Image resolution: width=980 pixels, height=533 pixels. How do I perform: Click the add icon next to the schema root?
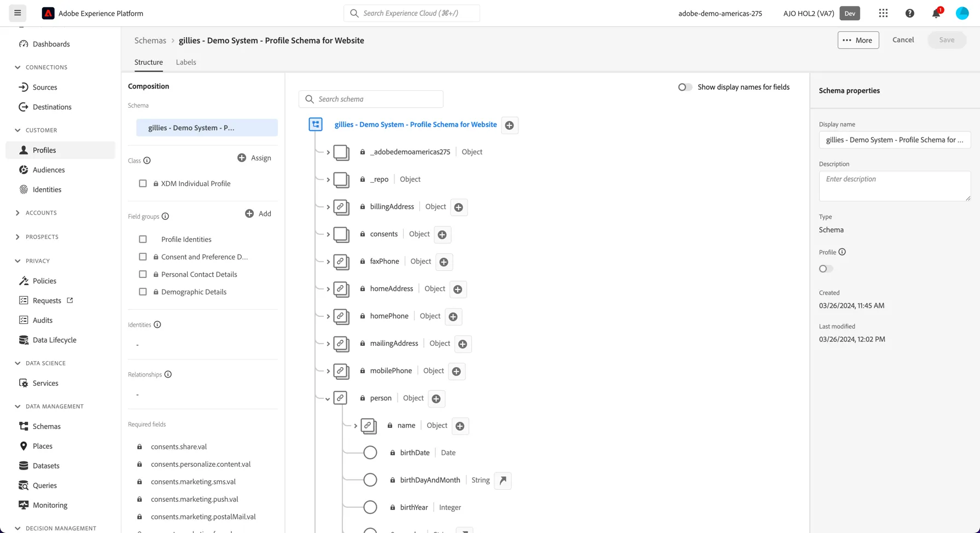[x=510, y=125]
